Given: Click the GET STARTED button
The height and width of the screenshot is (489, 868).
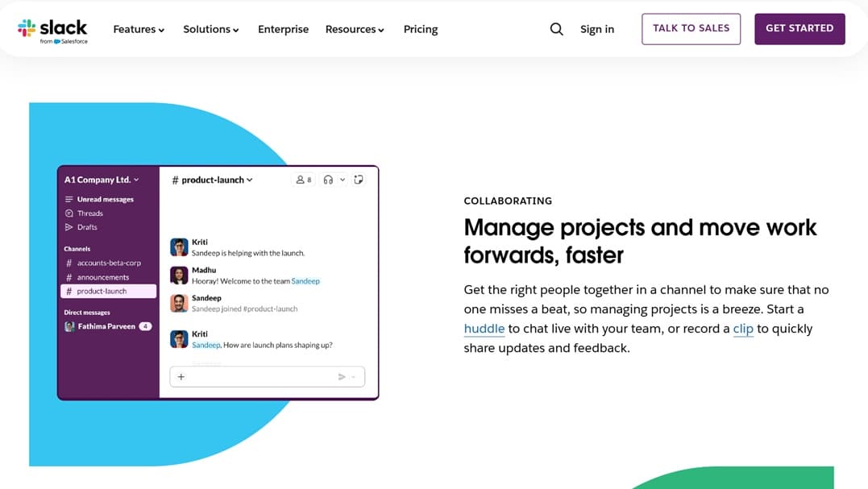Looking at the screenshot, I should pyautogui.click(x=799, y=28).
